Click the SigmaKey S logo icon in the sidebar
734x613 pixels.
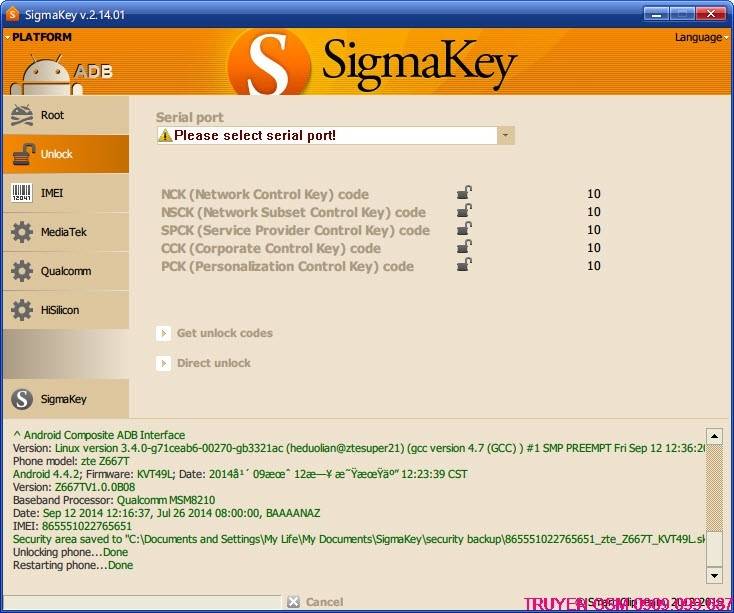pyautogui.click(x=22, y=399)
